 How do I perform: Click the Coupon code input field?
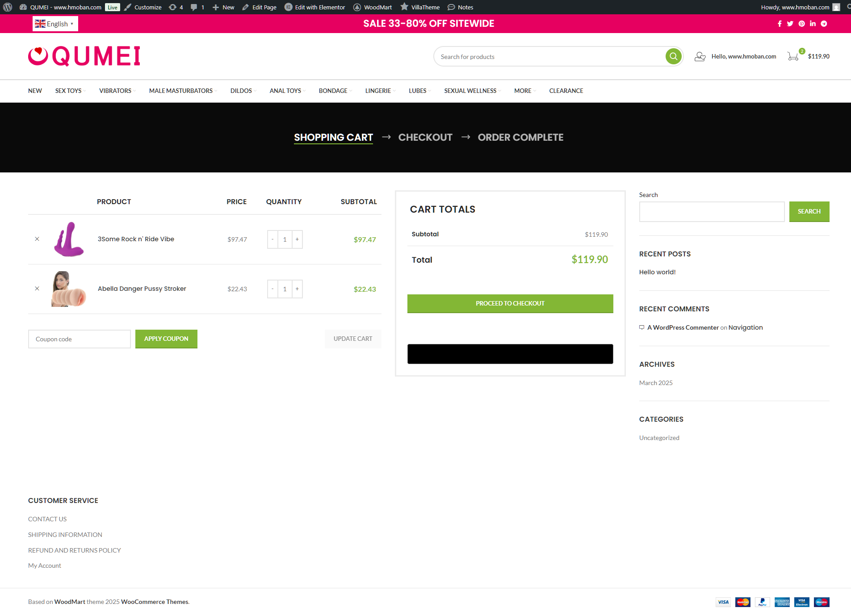click(x=80, y=339)
